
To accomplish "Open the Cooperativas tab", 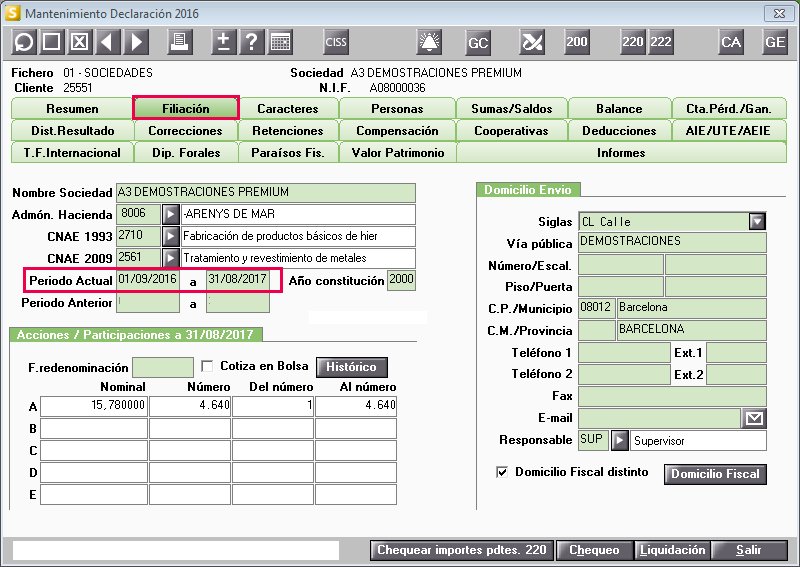I will point(512,131).
